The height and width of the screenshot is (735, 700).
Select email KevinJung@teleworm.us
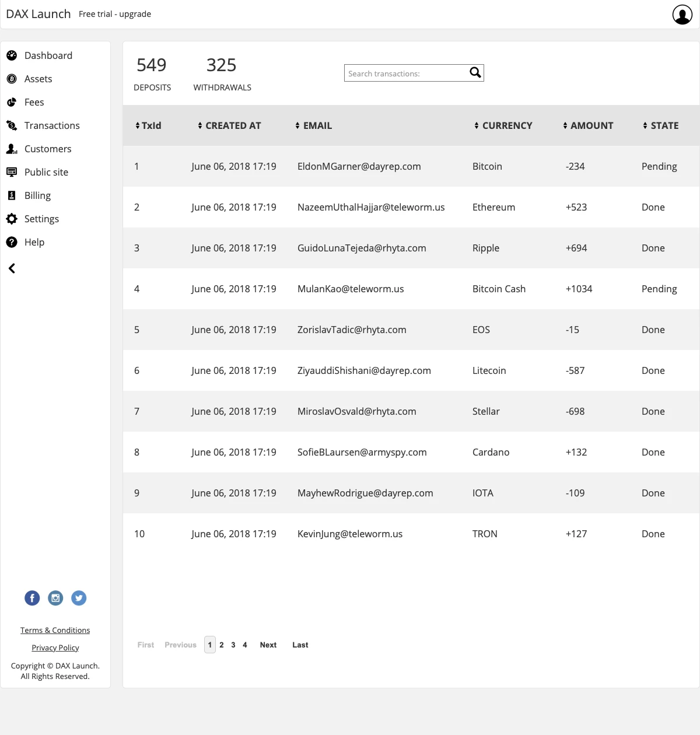click(x=350, y=534)
